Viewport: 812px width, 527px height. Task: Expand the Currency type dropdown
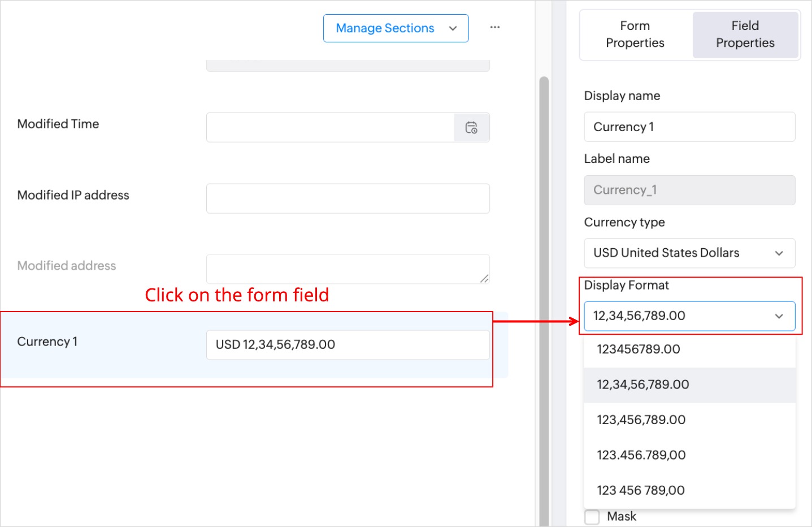click(x=689, y=253)
